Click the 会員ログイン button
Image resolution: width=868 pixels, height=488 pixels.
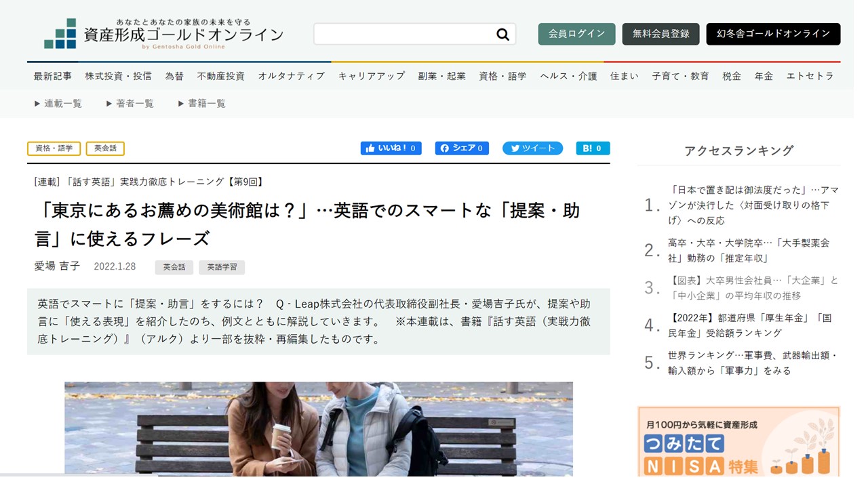(x=576, y=34)
